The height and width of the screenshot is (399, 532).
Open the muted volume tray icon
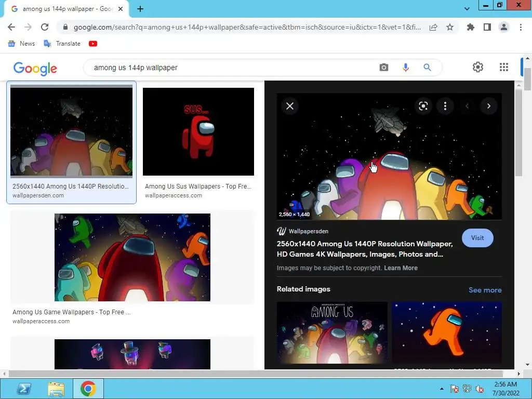point(480,389)
